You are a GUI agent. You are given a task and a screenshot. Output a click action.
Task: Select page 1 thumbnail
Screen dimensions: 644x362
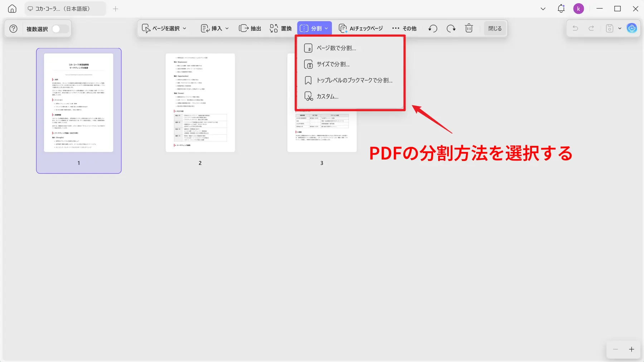[x=79, y=110]
